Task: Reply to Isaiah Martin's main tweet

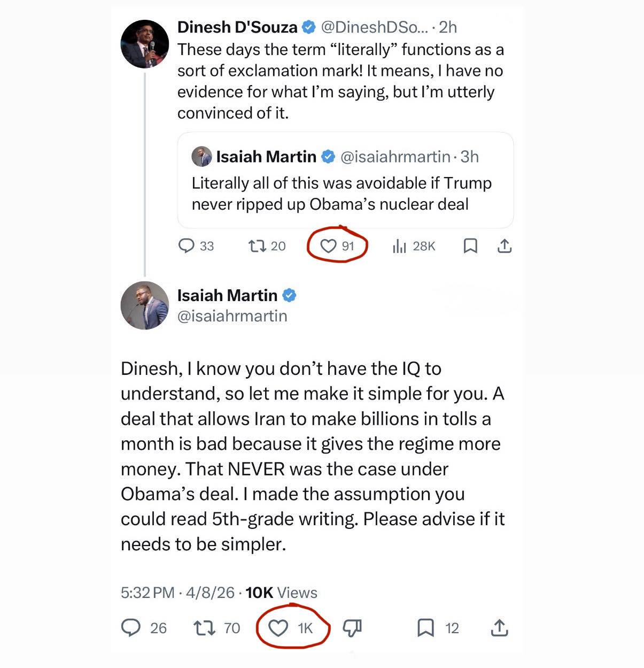Action: click(131, 627)
